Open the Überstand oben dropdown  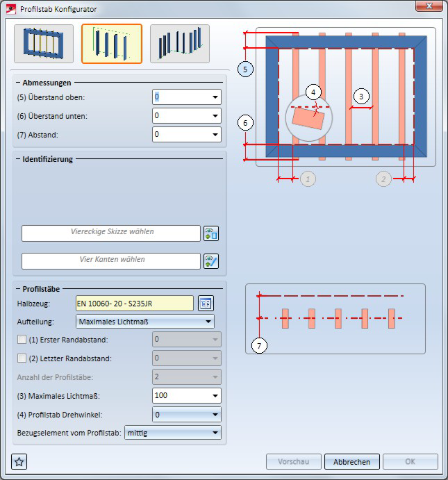pos(215,97)
